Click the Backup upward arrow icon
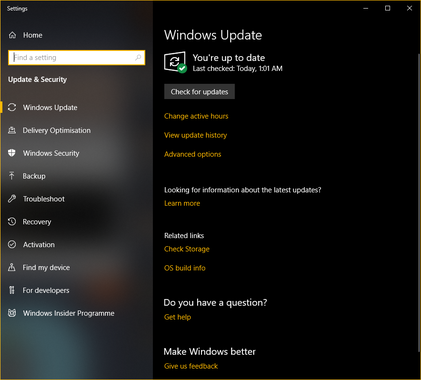Screen dimensions: 421x380 12,176
